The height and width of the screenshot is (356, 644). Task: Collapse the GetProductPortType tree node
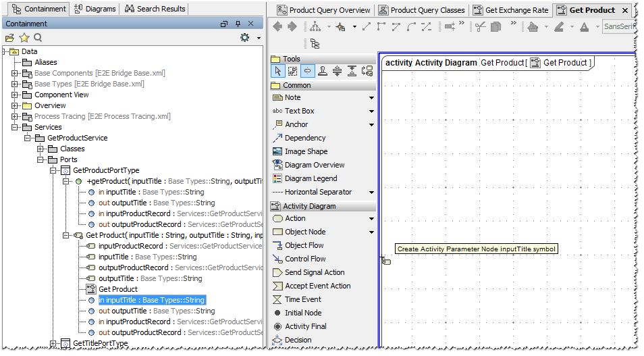tap(53, 170)
